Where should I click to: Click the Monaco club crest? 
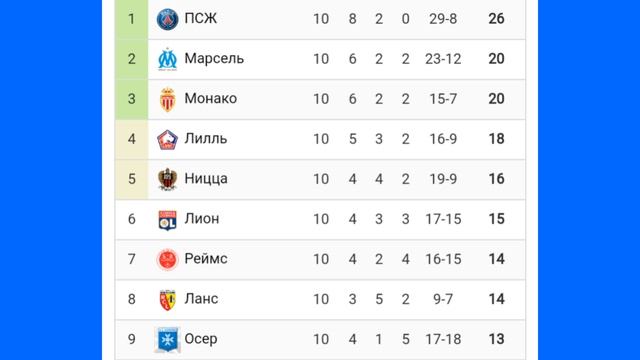167,99
